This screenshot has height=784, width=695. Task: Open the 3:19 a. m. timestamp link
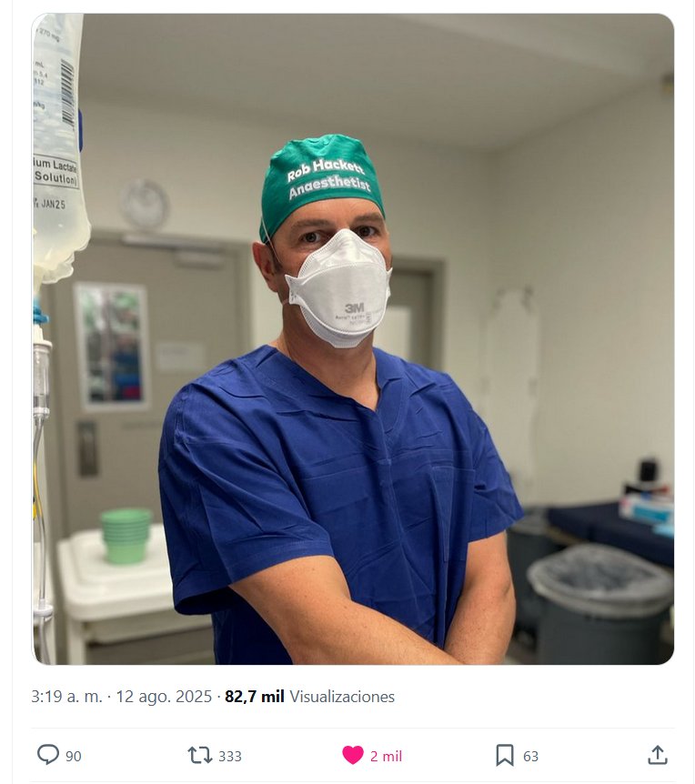(66, 697)
